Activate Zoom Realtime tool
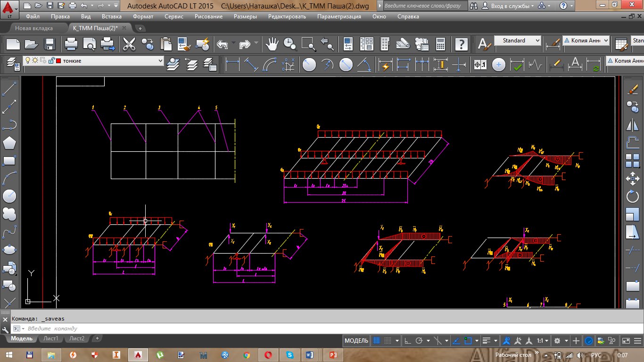The height and width of the screenshot is (362, 644). [x=290, y=44]
